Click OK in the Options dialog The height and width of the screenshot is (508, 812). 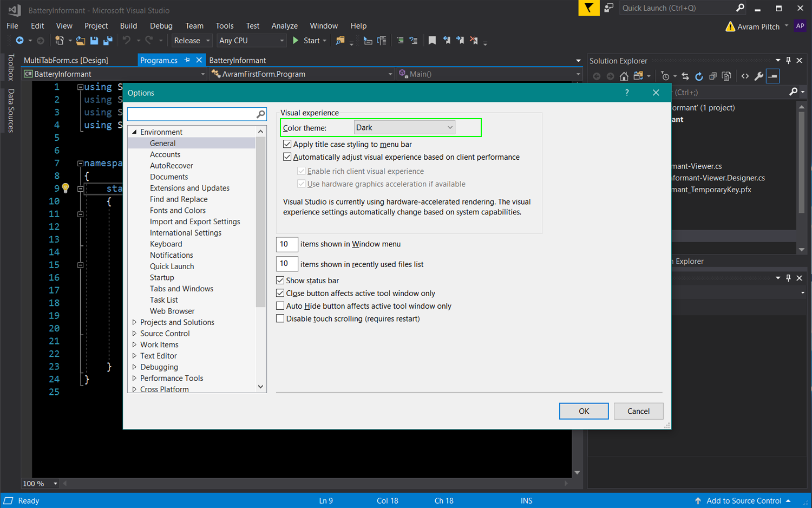tap(584, 411)
